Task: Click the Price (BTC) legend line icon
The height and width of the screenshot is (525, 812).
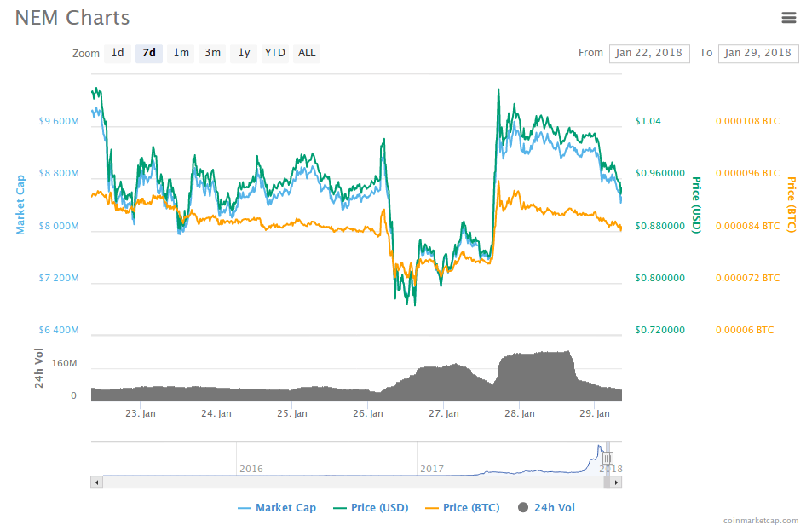Action: click(x=431, y=507)
